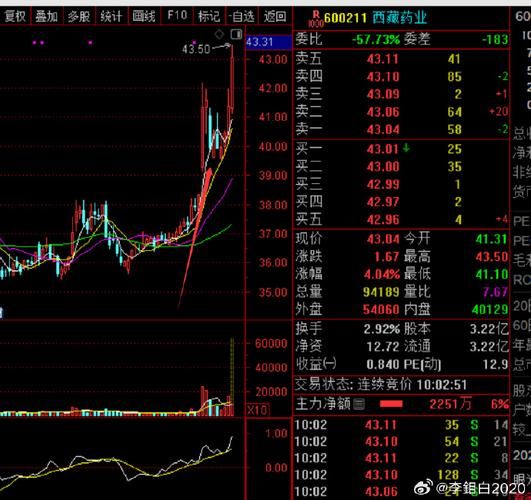Click the 标记 mark button
The height and width of the screenshot is (500, 531).
coord(209,16)
